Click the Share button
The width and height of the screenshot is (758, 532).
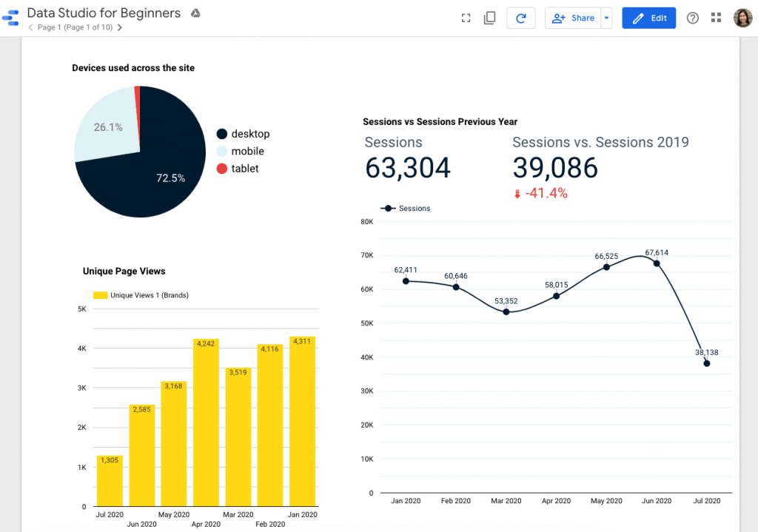click(573, 18)
